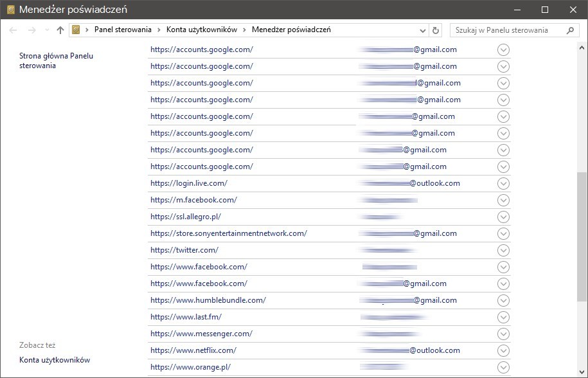Screen dimensions: 588x378
Task: Expand chevron of www.facebook.com entry with @gmail.com
Action: 503,284
